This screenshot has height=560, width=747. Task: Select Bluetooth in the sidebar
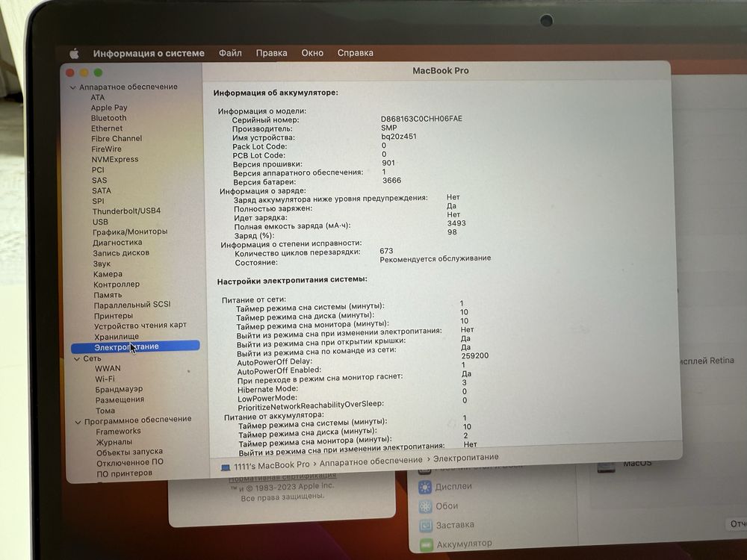tap(108, 118)
